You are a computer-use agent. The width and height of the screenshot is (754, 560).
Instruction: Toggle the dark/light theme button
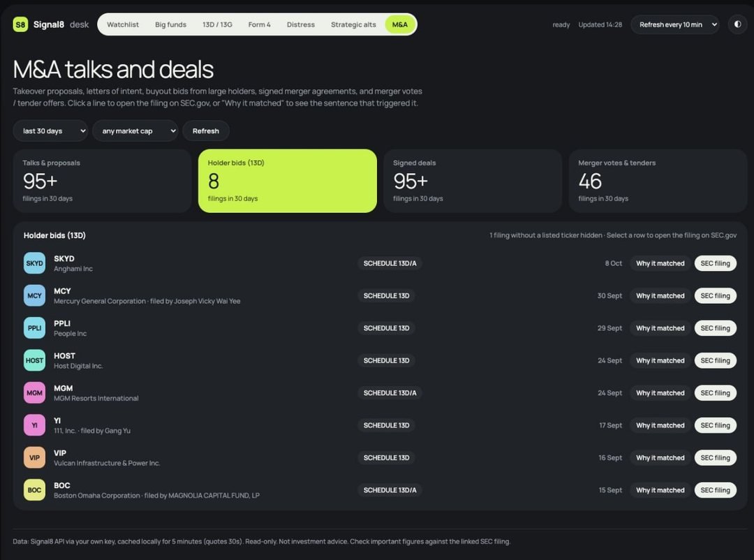click(x=737, y=24)
